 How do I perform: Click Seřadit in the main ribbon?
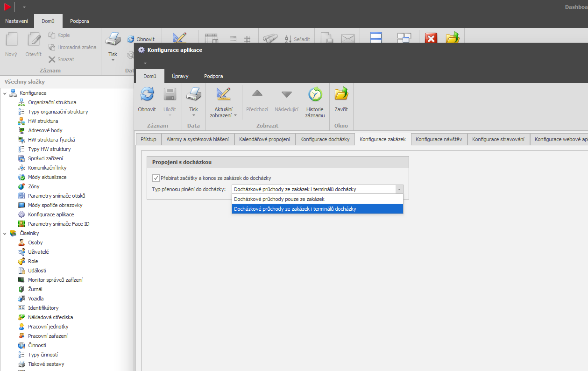coord(297,39)
